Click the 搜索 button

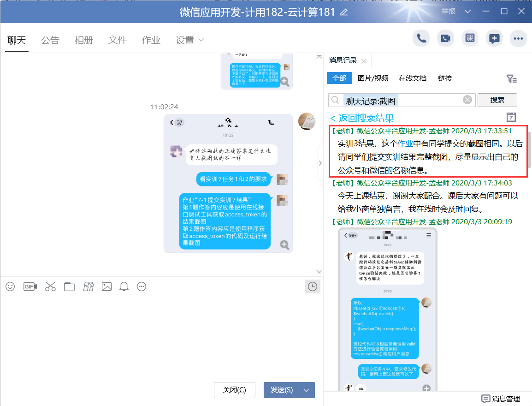(497, 100)
